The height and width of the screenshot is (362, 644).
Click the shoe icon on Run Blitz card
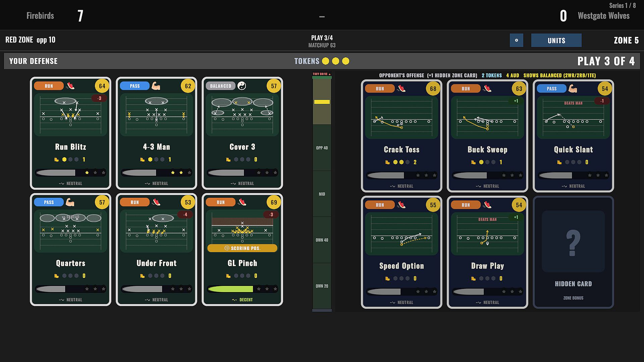pyautogui.click(x=70, y=86)
